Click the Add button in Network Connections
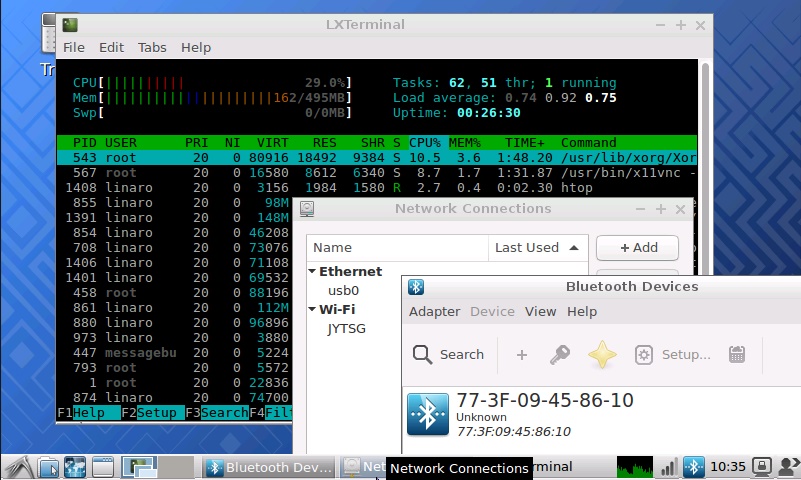 tap(637, 247)
